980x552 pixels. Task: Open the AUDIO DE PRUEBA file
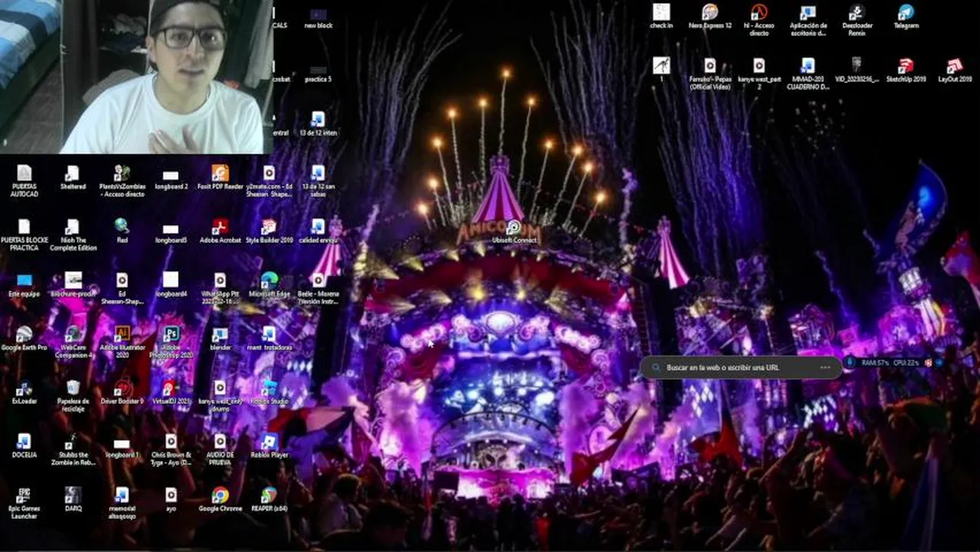tap(220, 449)
